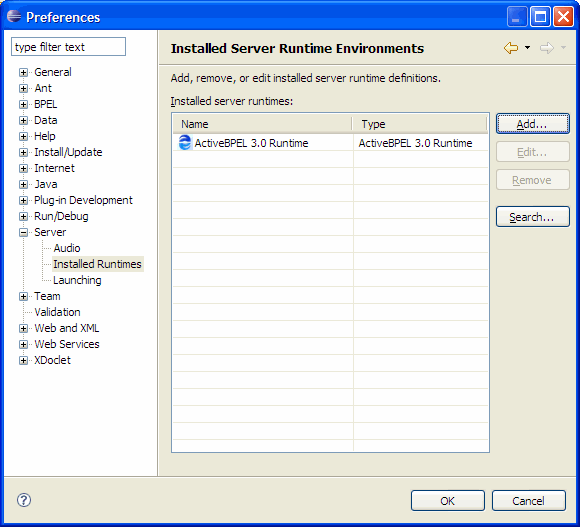The height and width of the screenshot is (527, 580).
Task: Click the Add... button
Action: pyautogui.click(x=532, y=124)
